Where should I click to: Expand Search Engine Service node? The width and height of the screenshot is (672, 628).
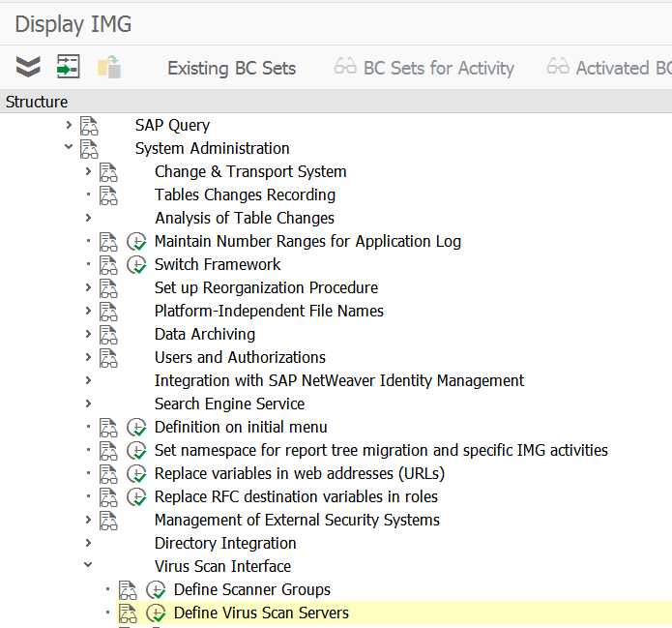(x=89, y=404)
